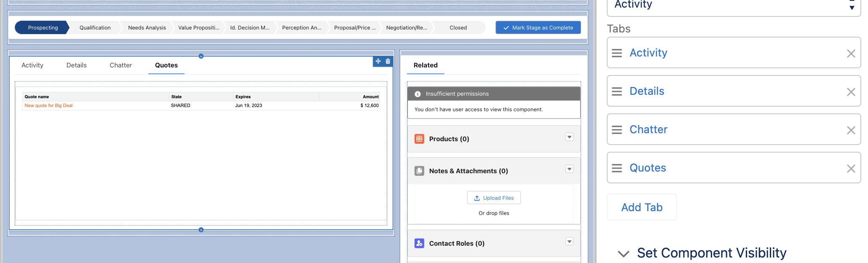Open the Quotes tab settings in properties
This screenshot has height=263, width=868.
648,168
